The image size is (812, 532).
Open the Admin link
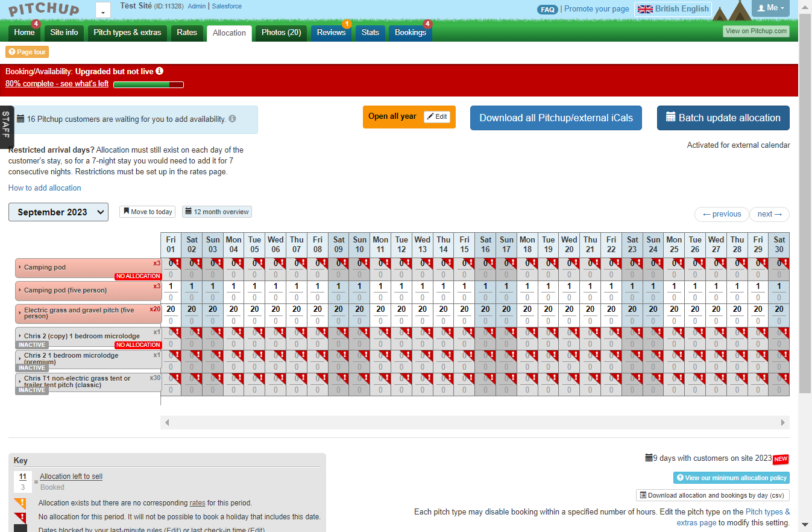[197, 6]
